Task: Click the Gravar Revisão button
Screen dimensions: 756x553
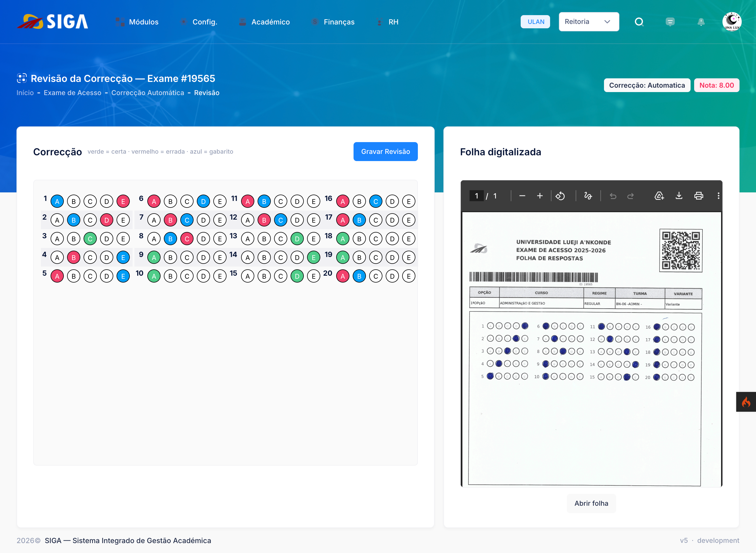Action: pos(386,152)
